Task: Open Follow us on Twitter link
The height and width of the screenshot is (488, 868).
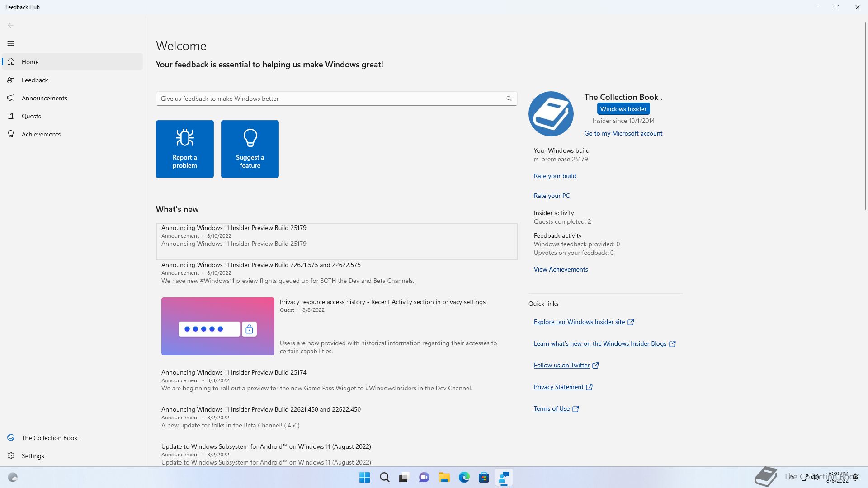Action: pyautogui.click(x=562, y=365)
